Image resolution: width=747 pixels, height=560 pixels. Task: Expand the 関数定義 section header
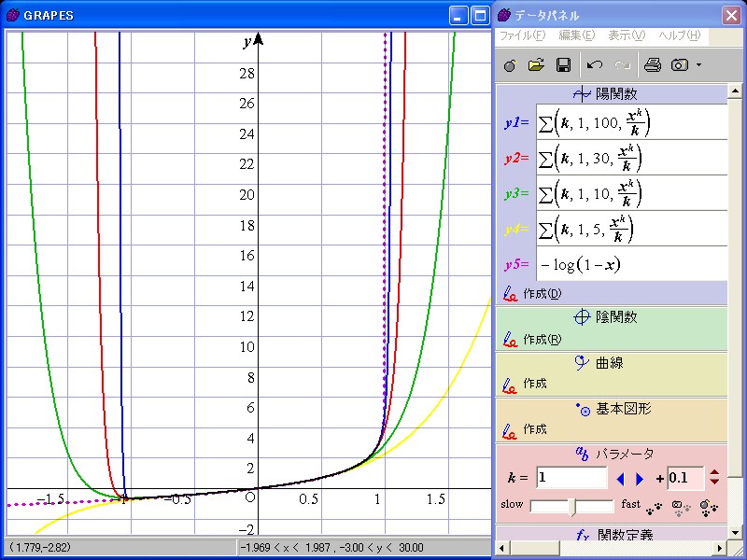(x=612, y=535)
